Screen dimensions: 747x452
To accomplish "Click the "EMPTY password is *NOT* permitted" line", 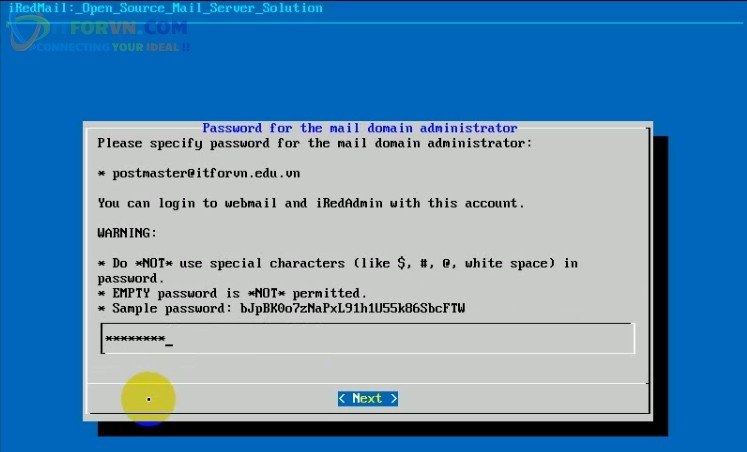I will click(224, 293).
